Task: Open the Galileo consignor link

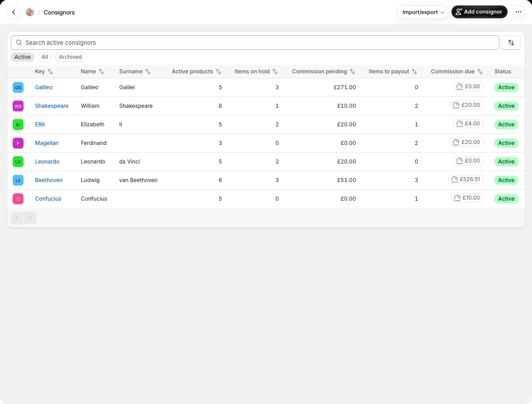Action: (44, 87)
